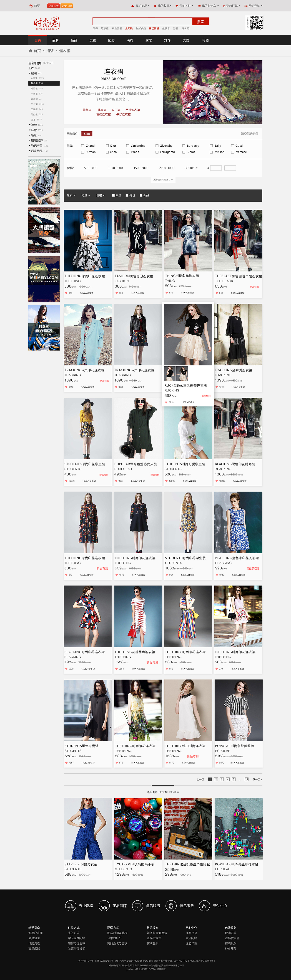
Task: Enable the 特价 filter checkbox
Action: [127, 196]
